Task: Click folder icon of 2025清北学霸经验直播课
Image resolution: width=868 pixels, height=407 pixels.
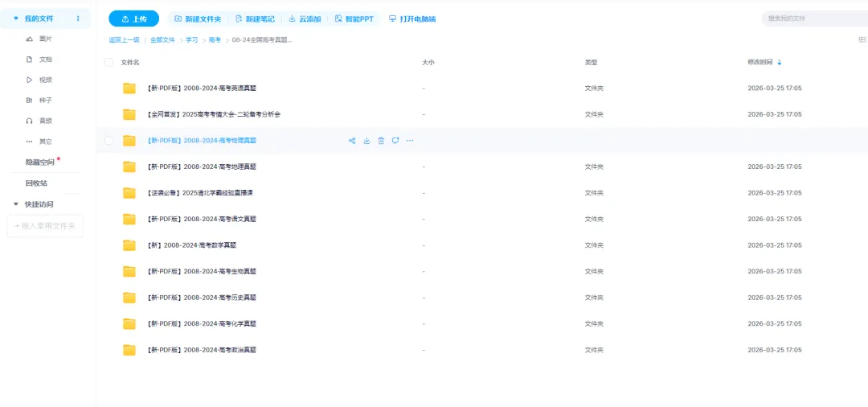Action: [x=129, y=193]
